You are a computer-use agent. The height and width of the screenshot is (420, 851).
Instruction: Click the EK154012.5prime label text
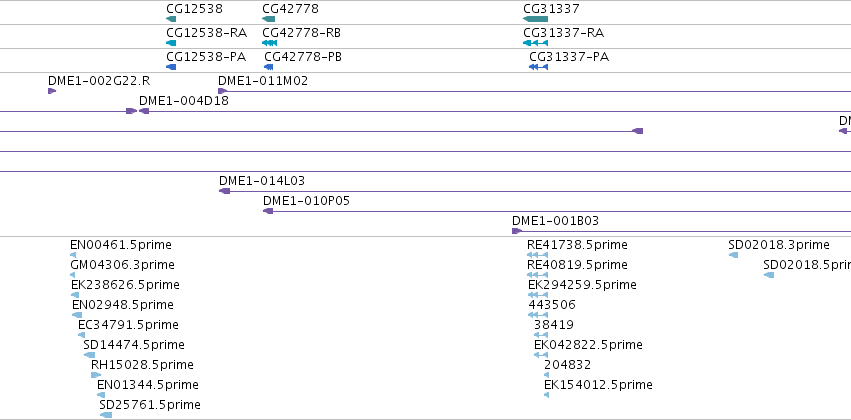coord(599,385)
